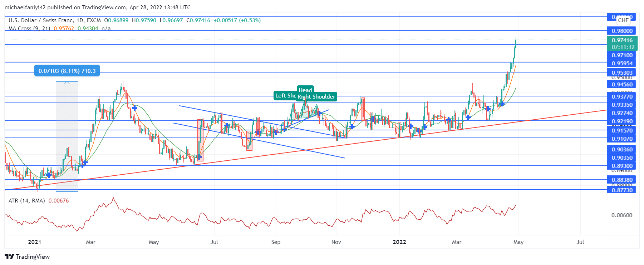Image resolution: width=644 pixels, height=265 pixels.
Task: Click the U.S. Dollar / Swiss Franc symbol title
Action: click(x=41, y=20)
